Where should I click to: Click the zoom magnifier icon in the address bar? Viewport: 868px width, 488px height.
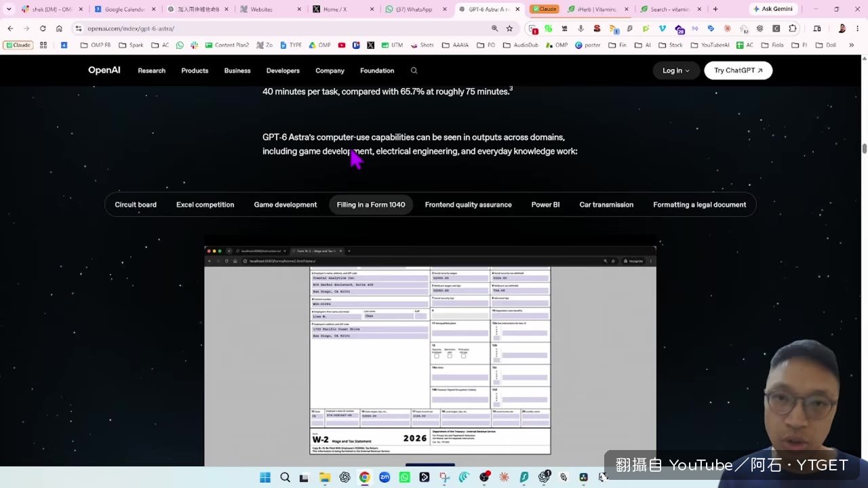click(495, 28)
